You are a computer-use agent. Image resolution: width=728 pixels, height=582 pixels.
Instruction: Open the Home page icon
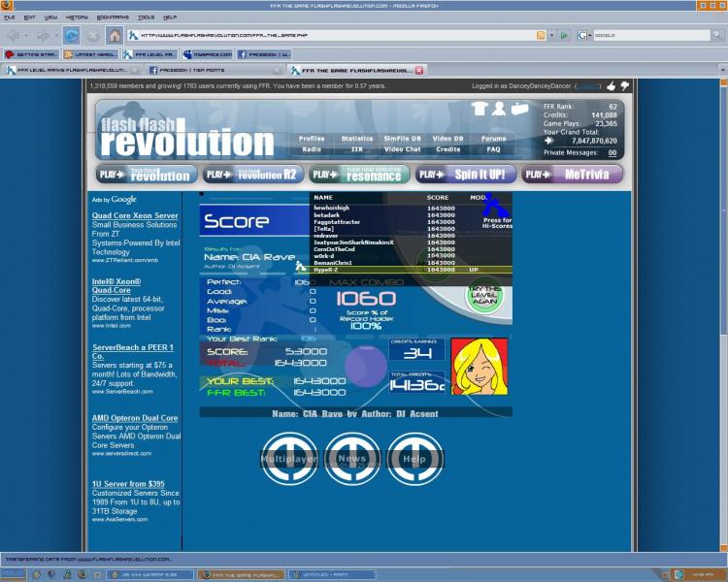click(115, 35)
